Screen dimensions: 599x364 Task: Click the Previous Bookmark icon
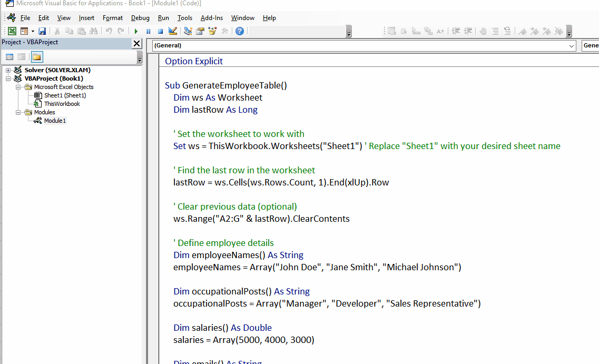(547, 31)
